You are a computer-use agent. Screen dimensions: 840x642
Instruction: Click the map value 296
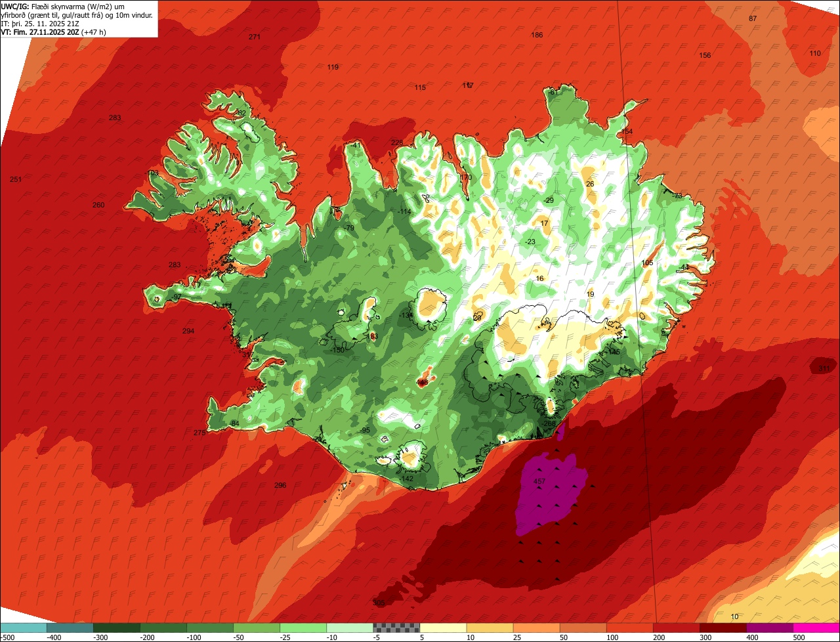click(280, 485)
